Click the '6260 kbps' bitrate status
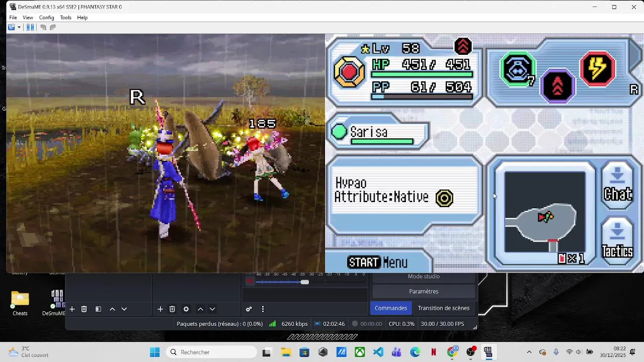 [294, 324]
